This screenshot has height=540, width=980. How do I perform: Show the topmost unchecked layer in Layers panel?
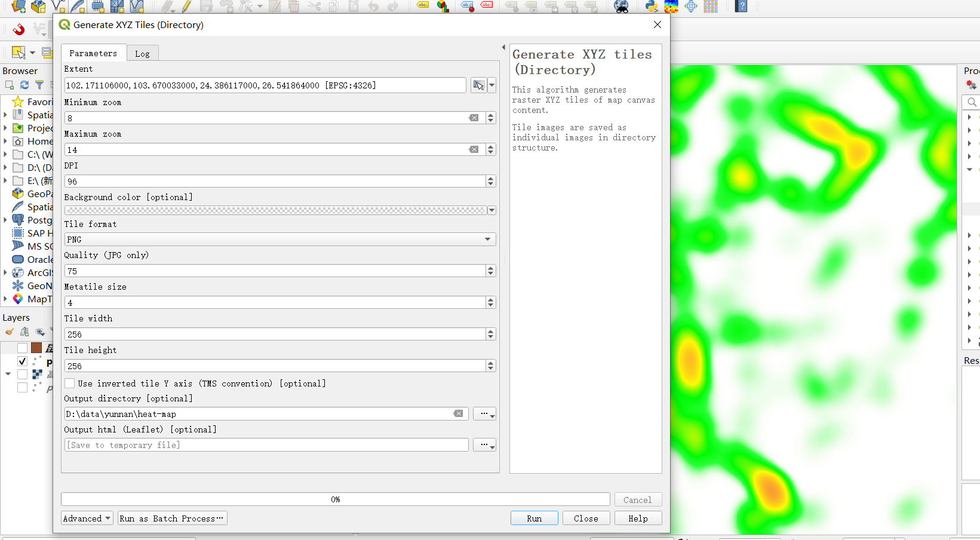coord(22,347)
